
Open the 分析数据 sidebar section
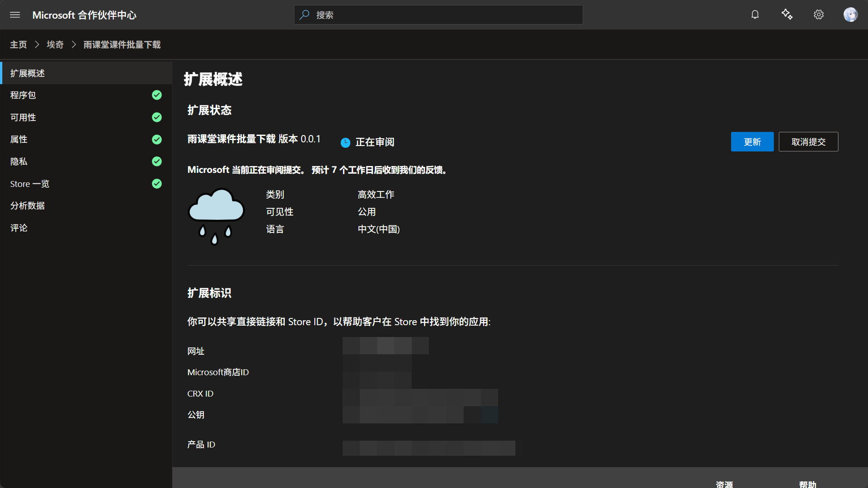click(x=86, y=206)
